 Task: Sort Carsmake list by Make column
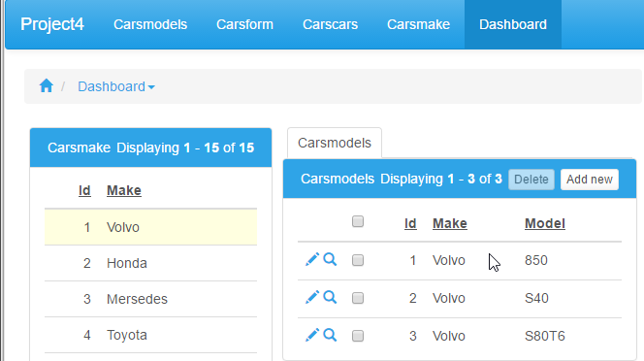123,190
